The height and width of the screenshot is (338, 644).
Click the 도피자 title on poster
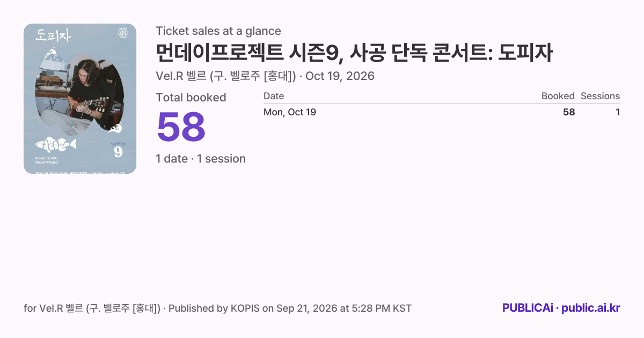tap(53, 35)
